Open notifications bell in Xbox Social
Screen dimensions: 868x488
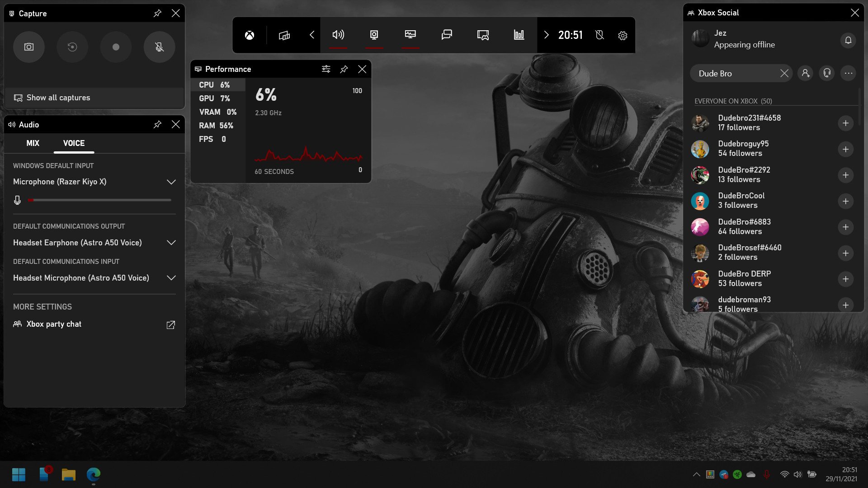[848, 40]
